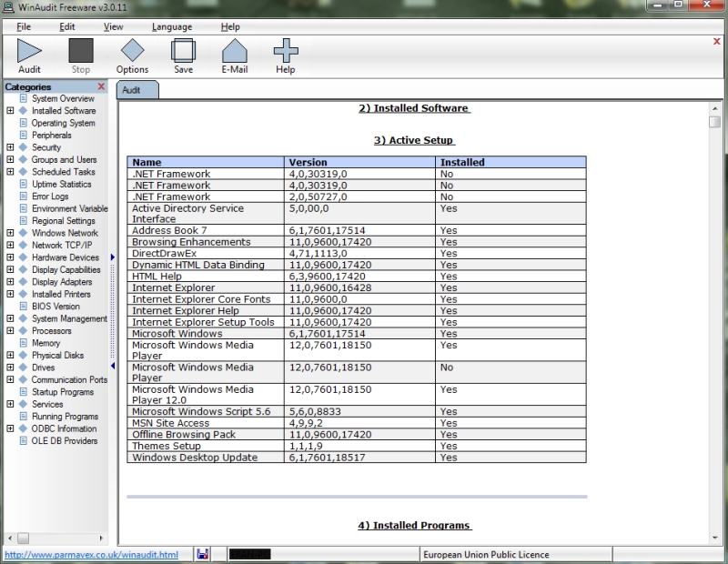Click the Error Logs page icon
Screen dimensions: 728x564
pyautogui.click(x=24, y=196)
